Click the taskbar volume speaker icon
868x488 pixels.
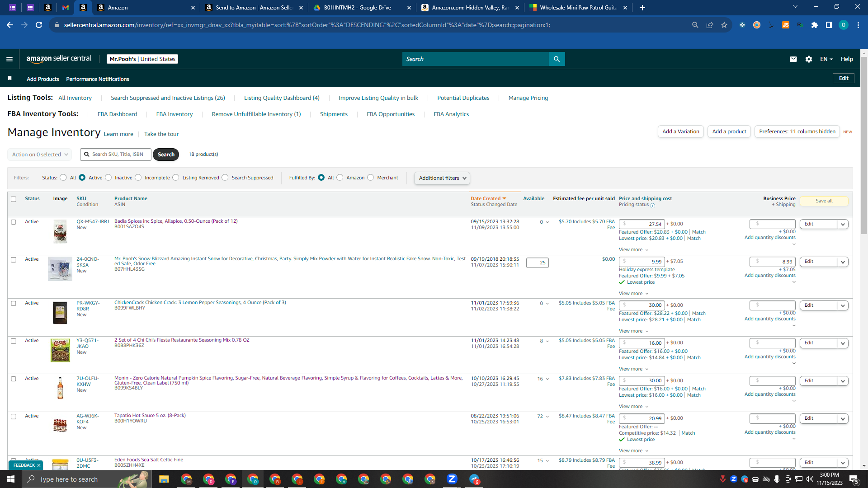809,479
